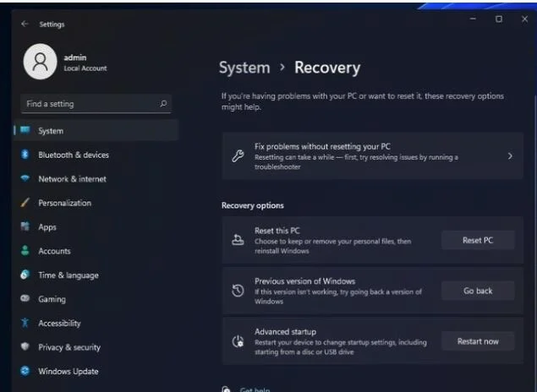
Task: Open Time & language settings
Action: coord(96,275)
